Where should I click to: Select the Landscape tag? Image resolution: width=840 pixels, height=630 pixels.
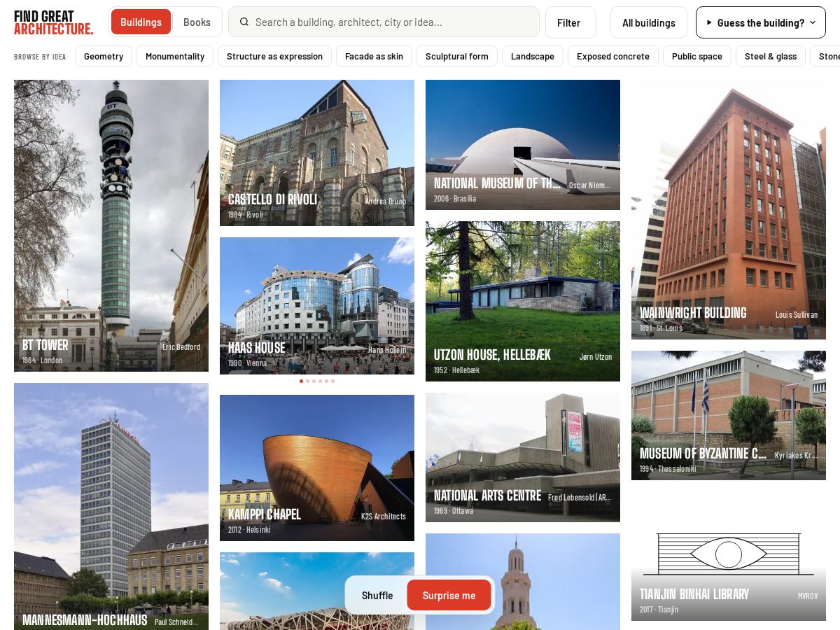point(533,56)
